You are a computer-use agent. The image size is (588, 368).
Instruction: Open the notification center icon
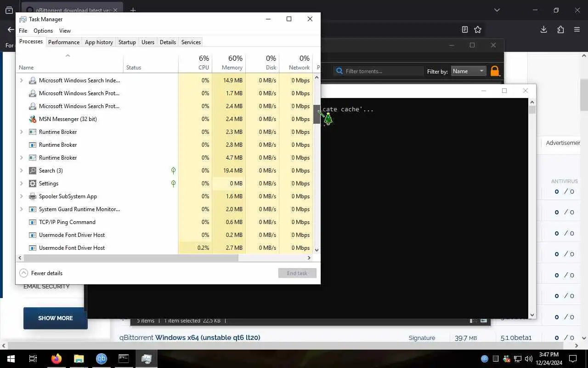click(x=573, y=359)
